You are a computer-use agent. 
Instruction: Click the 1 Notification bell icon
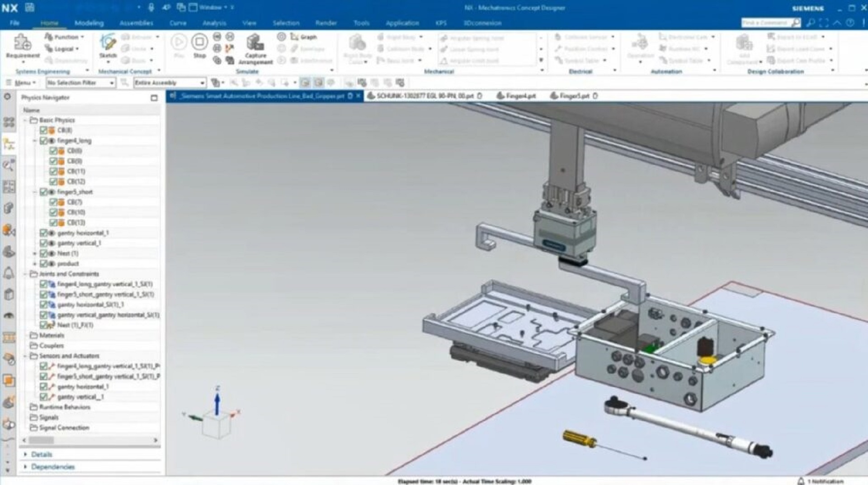[x=801, y=481]
